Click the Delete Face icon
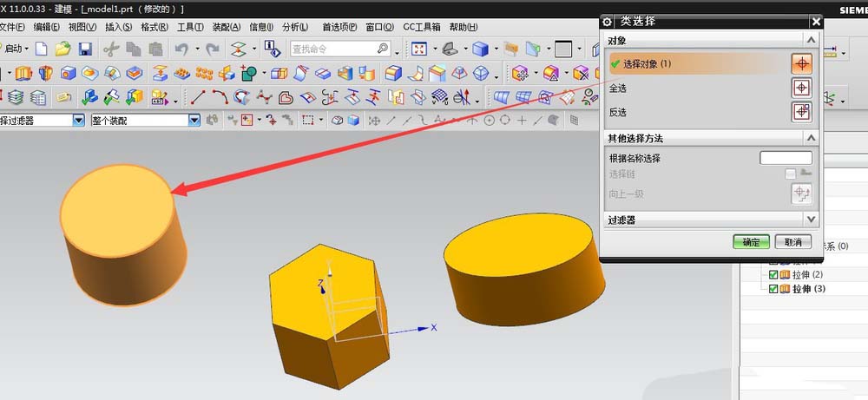Viewport: 868px width, 400px height. point(581,73)
